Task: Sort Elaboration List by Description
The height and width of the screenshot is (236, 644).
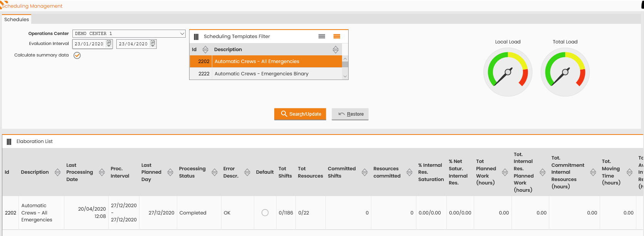Action: [x=57, y=172]
